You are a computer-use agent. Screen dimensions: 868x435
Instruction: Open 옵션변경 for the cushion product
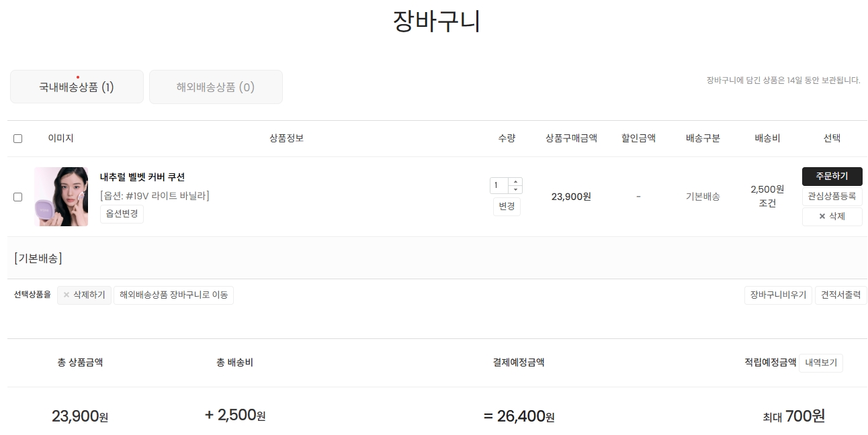(122, 214)
